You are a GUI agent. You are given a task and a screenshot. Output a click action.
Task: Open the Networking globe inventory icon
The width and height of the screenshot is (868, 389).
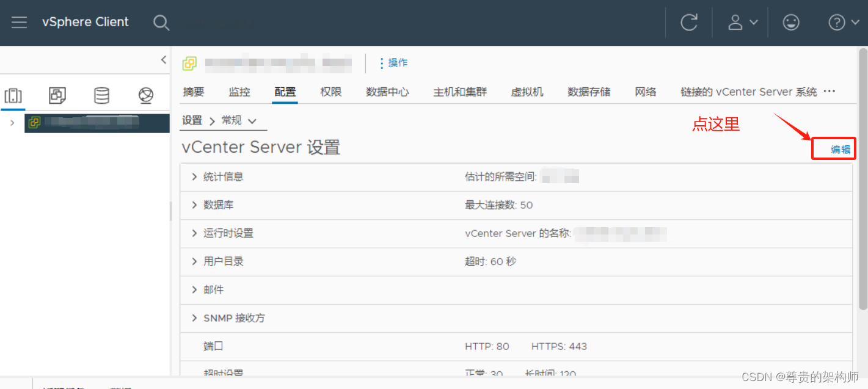point(145,95)
